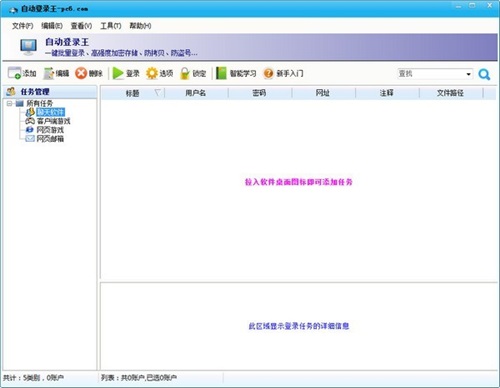Select the 网页游戏 category
The width and height of the screenshot is (500, 388).
click(50, 130)
